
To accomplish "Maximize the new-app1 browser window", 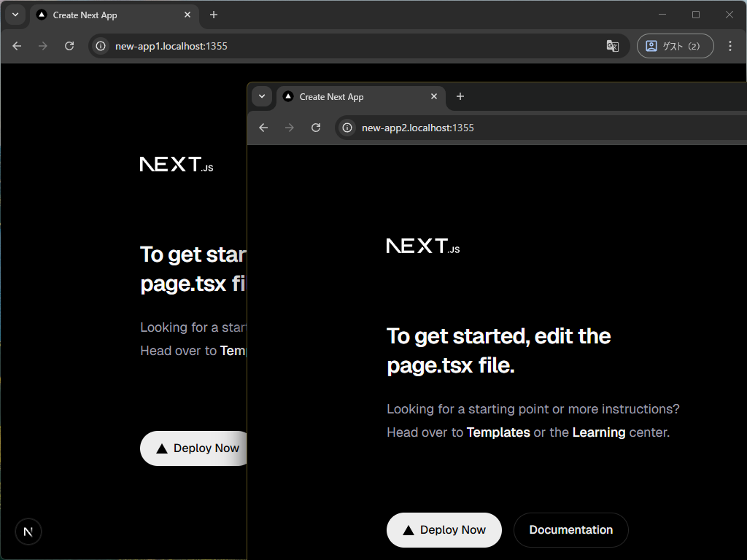I will (x=695, y=15).
